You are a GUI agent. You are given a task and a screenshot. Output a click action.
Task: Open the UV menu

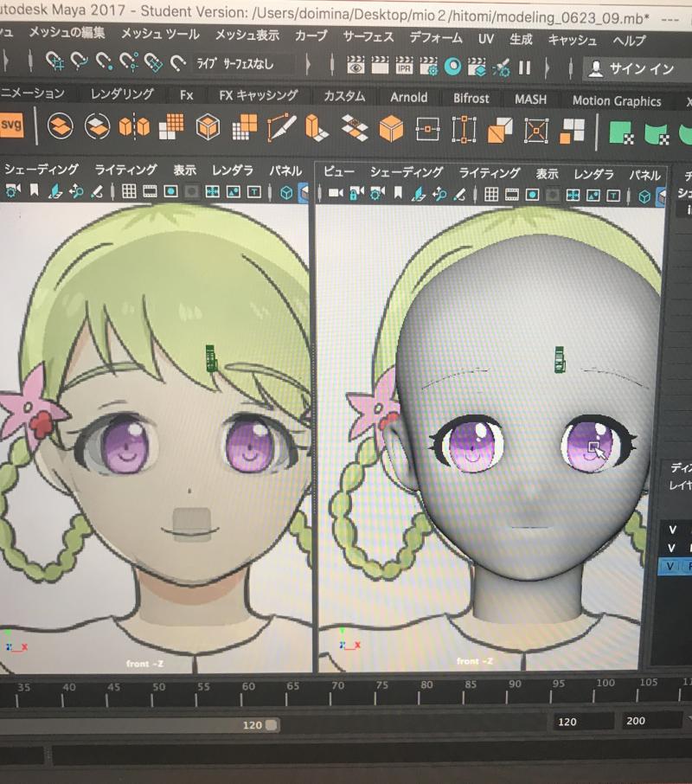(x=485, y=38)
